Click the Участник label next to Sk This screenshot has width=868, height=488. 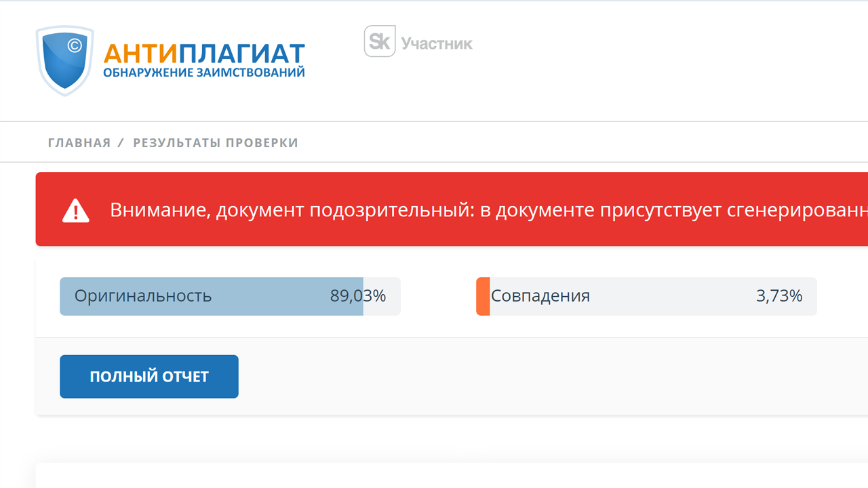[x=437, y=44]
